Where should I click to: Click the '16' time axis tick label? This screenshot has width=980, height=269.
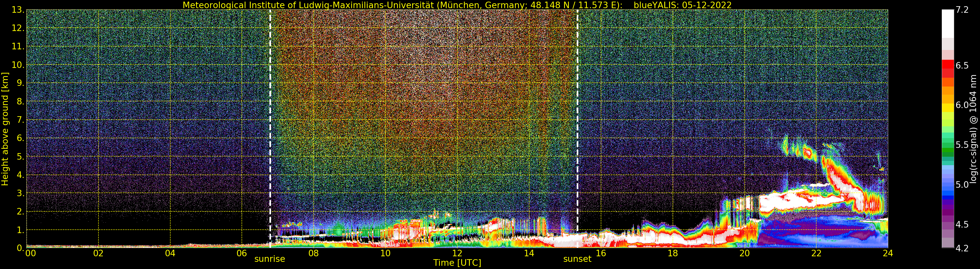click(x=601, y=253)
